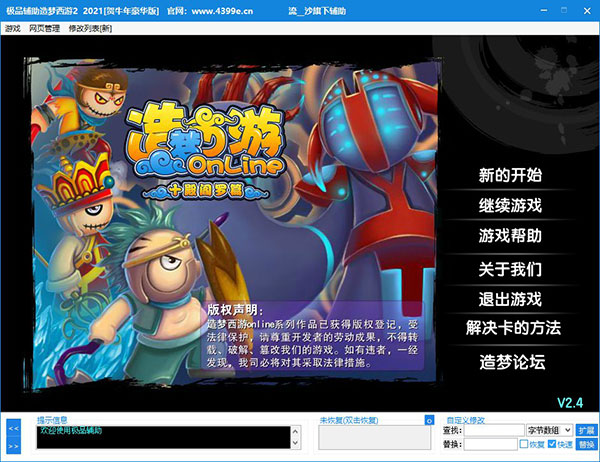Open 游戏帮助 game help
This screenshot has height=462, width=600.
[510, 236]
